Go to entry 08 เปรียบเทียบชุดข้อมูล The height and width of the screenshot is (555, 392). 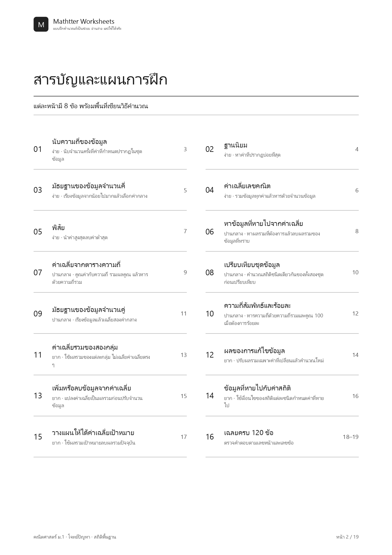coord(282,272)
